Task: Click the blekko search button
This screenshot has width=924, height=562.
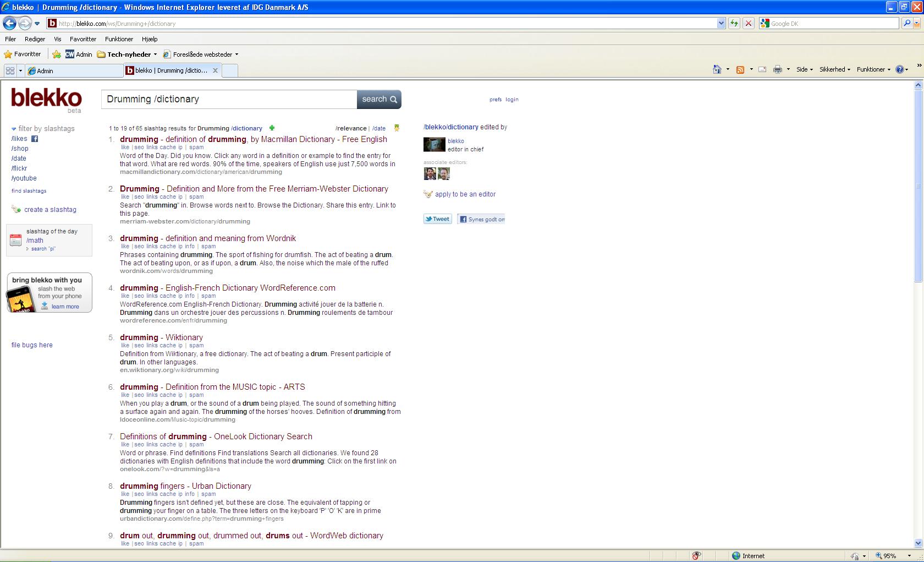Action: coord(379,99)
